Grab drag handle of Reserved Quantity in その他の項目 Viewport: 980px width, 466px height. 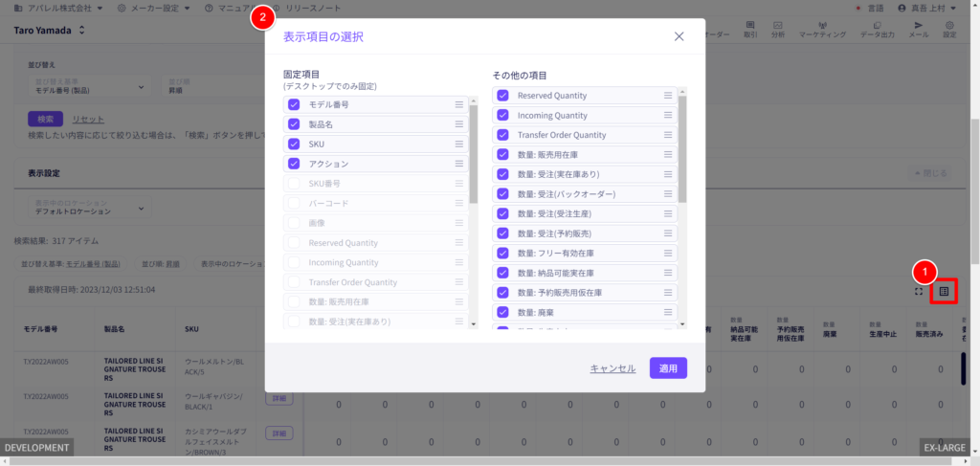[668, 96]
